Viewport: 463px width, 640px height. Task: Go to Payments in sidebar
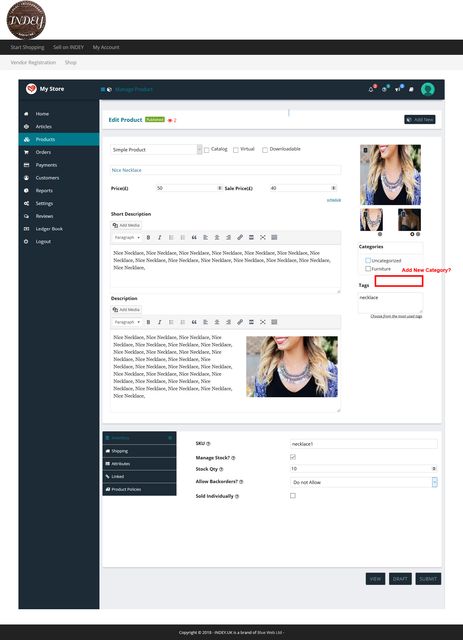[x=59, y=165]
